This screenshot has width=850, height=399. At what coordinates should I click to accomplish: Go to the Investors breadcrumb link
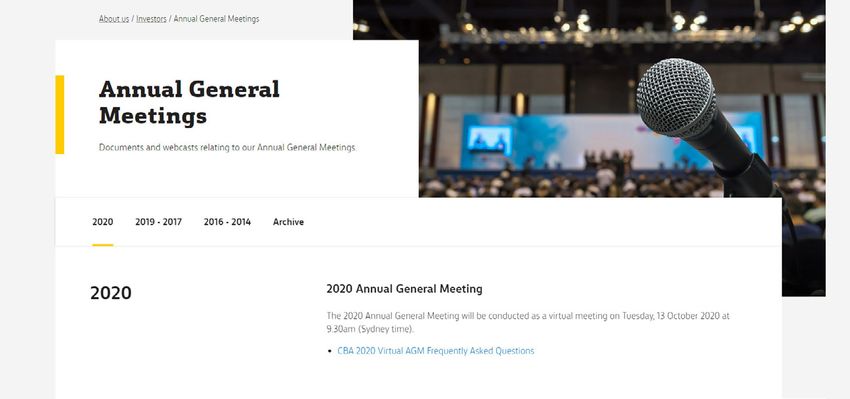(x=151, y=19)
